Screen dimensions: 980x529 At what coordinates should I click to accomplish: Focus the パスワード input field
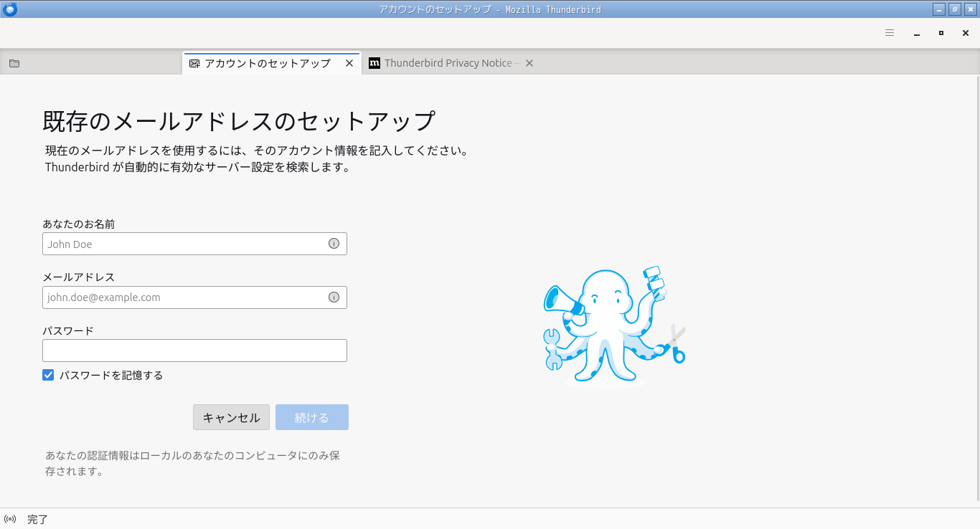coord(194,351)
